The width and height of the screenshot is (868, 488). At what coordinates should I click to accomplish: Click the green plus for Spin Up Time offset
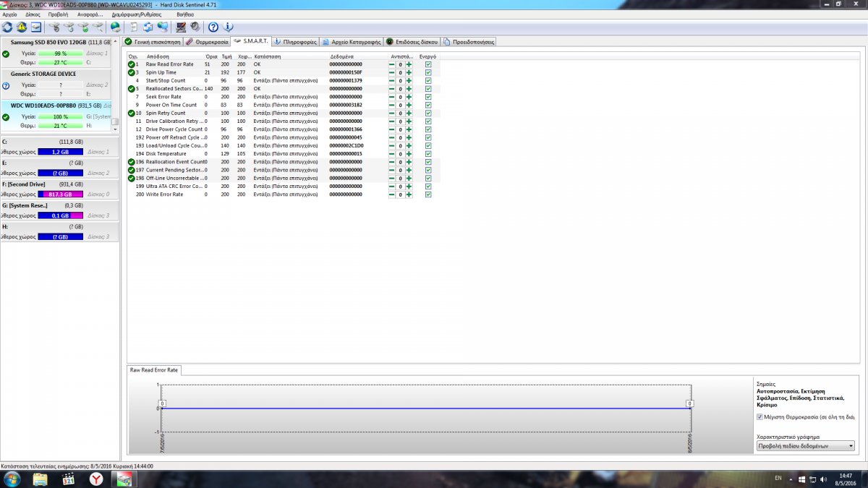[409, 72]
